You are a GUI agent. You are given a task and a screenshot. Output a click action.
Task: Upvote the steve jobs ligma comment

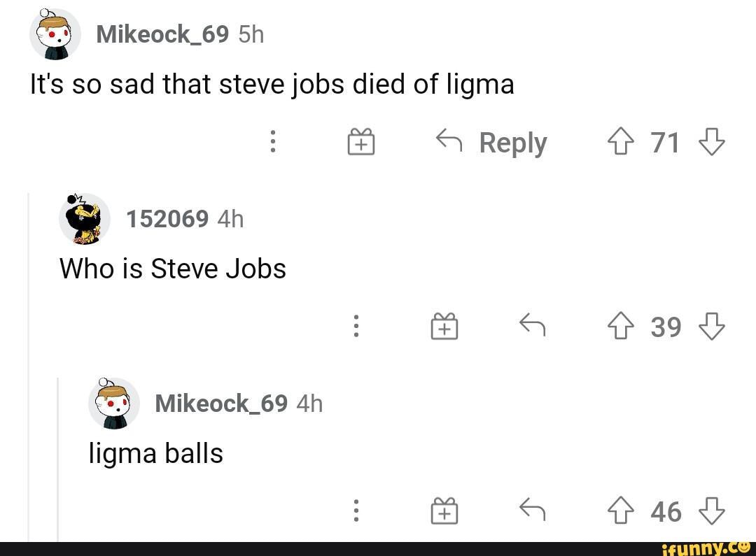click(621, 141)
